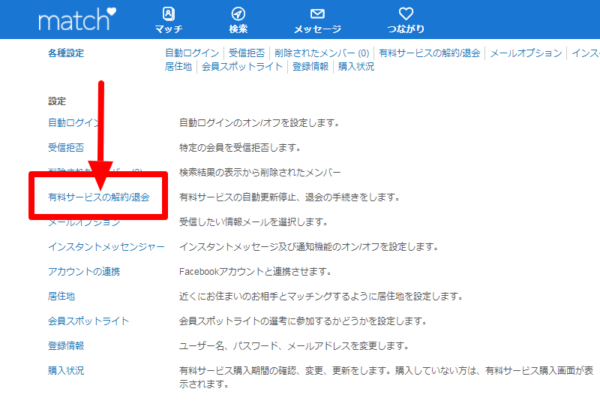
Task: Open the アカウントの連携 link
Action: pyautogui.click(x=83, y=271)
